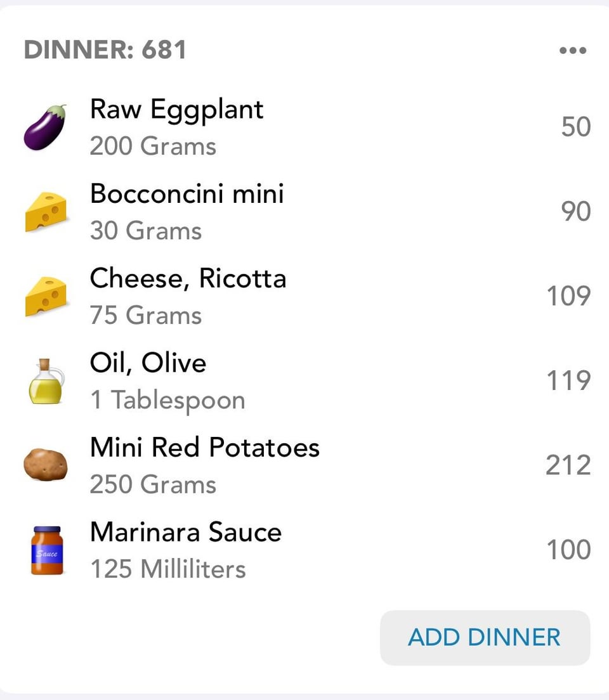The width and height of the screenshot is (609, 700).
Task: Tap the eggplant icon
Action: pos(45,127)
